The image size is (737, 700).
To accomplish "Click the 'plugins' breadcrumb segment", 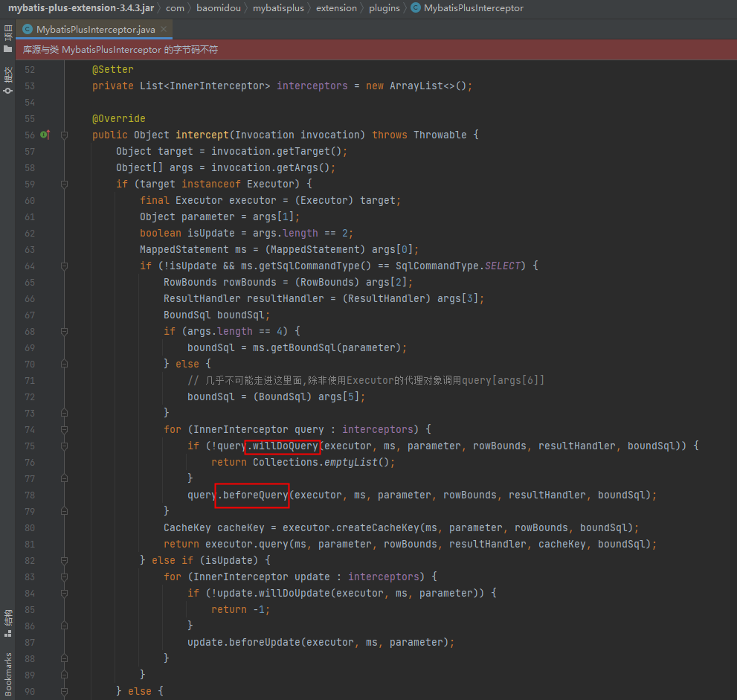I will (x=384, y=8).
